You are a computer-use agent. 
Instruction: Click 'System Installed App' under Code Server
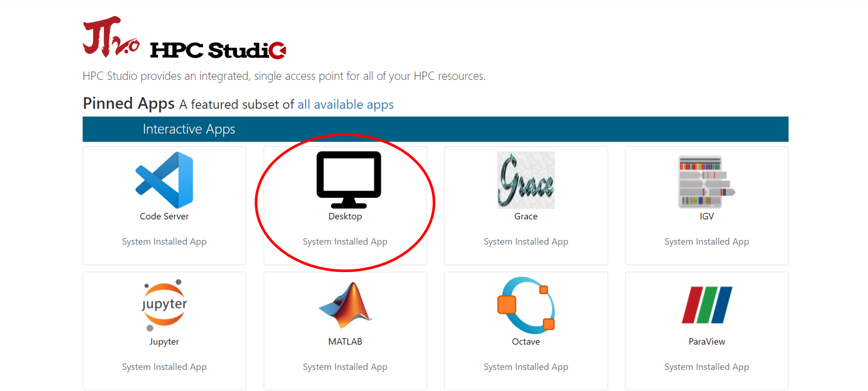[164, 242]
